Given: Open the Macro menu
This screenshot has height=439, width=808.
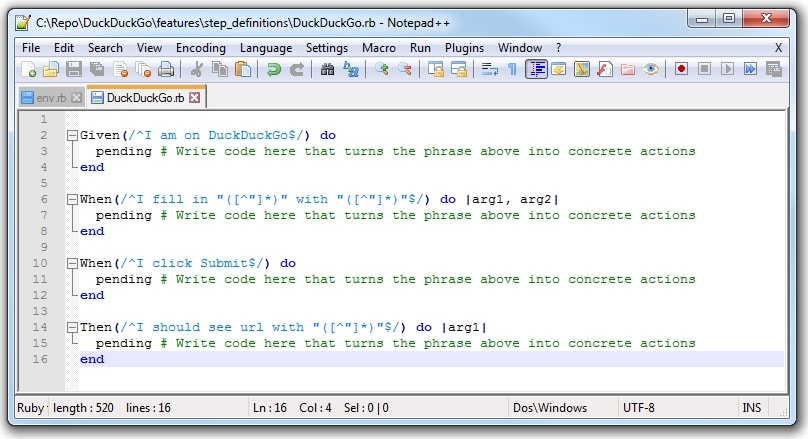Looking at the screenshot, I should click(x=379, y=48).
